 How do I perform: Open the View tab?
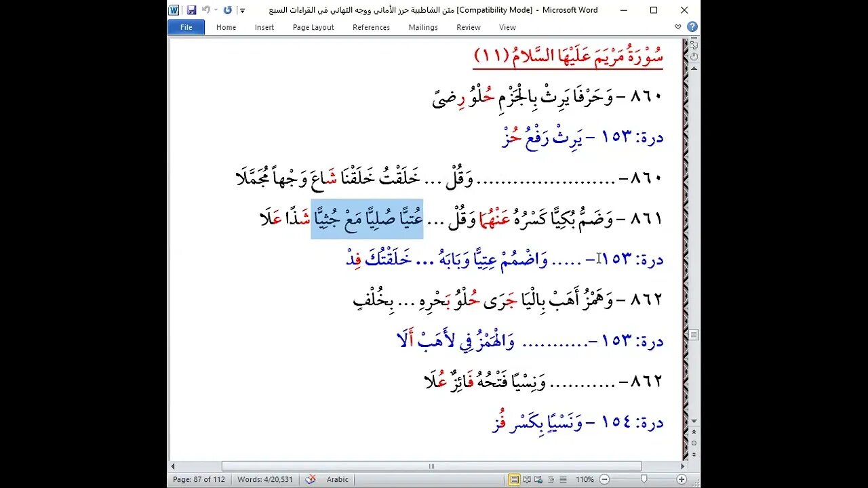click(x=507, y=27)
